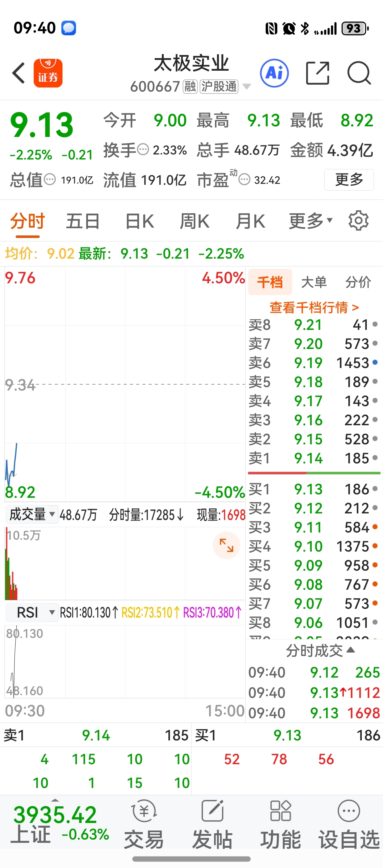This screenshot has height=868, width=383.
Task: Tap the 均价 9.02 average price text
Action: (40, 253)
